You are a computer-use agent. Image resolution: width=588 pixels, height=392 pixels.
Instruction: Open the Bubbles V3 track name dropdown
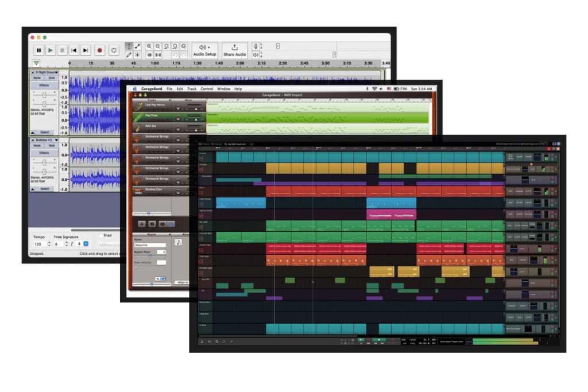click(x=57, y=139)
